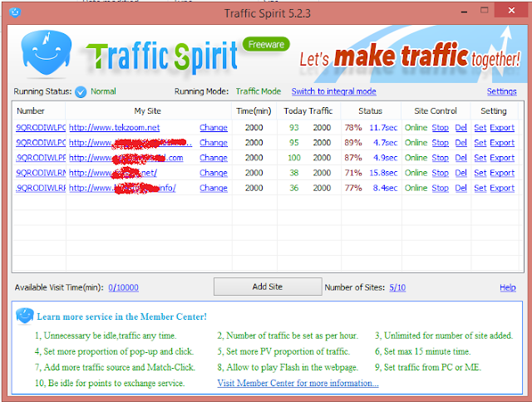Minimize the Traffic Spirit window
This screenshot has height=402, width=532.
[x=464, y=11]
